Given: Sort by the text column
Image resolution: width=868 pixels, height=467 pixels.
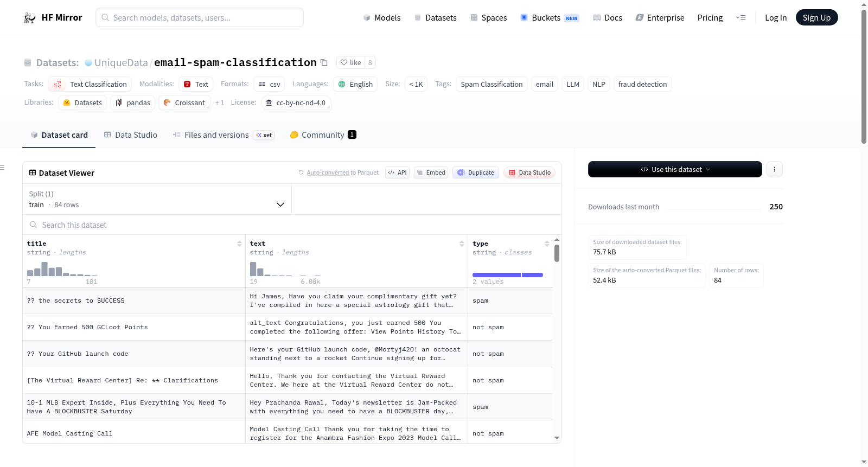Looking at the screenshot, I should tap(462, 244).
